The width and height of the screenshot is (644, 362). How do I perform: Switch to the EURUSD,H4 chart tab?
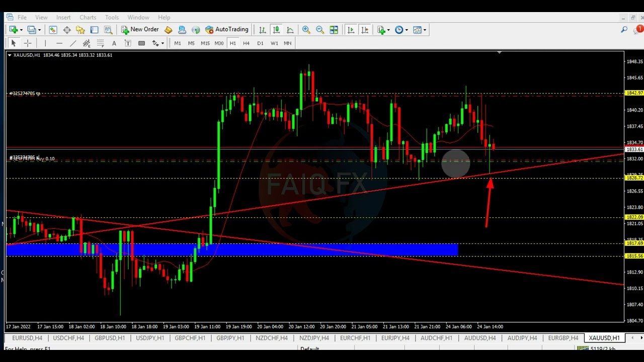(27, 338)
